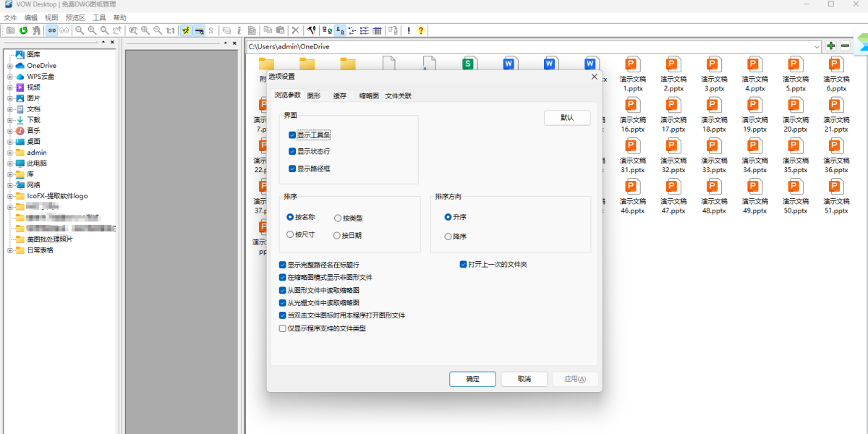Viewport: 868px width, 434px height.
Task: Click the hammer options icon in toolbar
Action: [x=311, y=30]
